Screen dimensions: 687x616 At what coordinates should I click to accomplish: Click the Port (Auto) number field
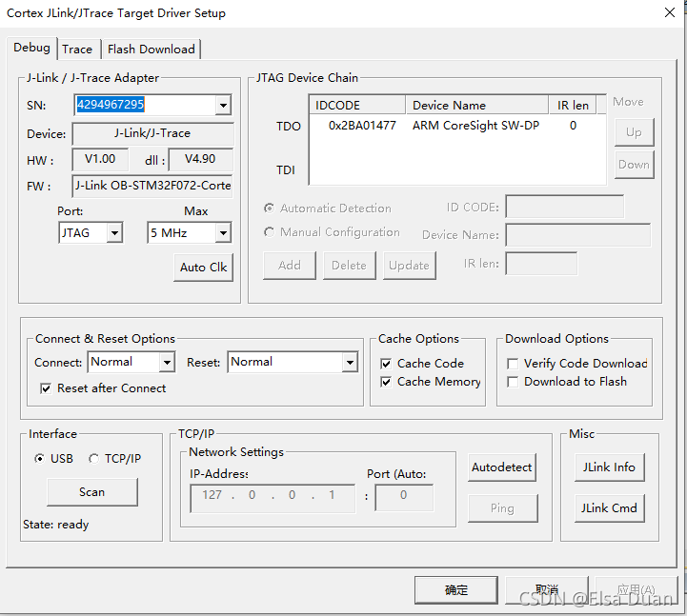click(x=404, y=497)
